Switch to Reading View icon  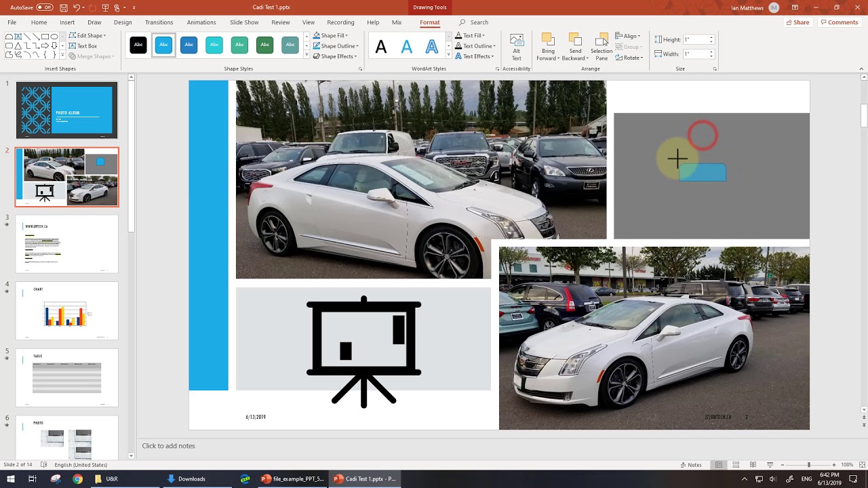pyautogui.click(x=753, y=465)
